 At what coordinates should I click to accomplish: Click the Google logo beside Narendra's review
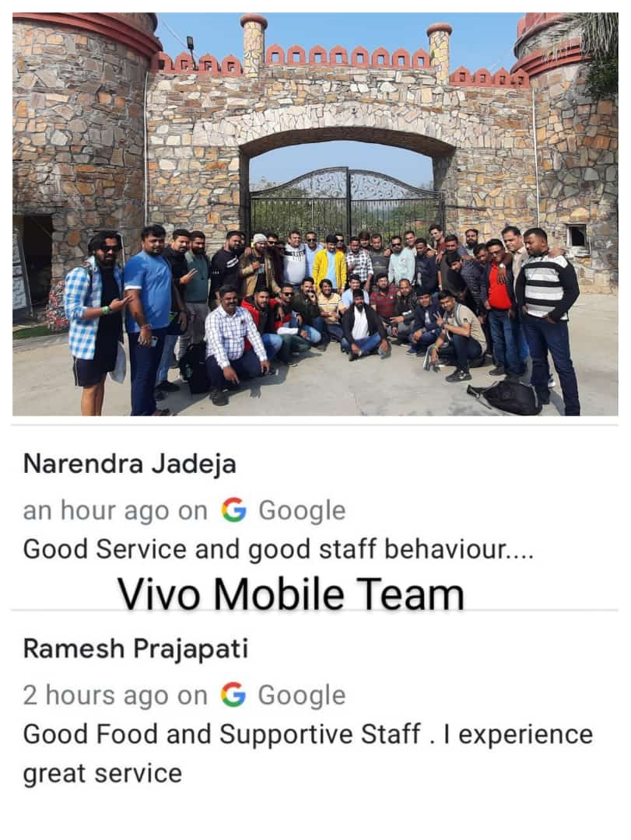233,510
